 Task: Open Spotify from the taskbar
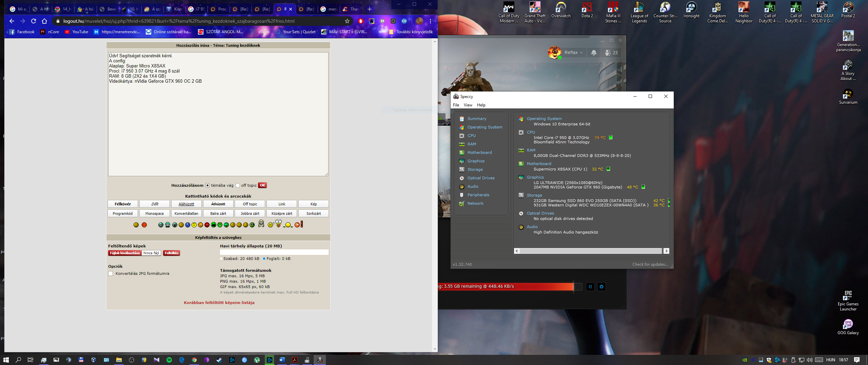[x=169, y=360]
